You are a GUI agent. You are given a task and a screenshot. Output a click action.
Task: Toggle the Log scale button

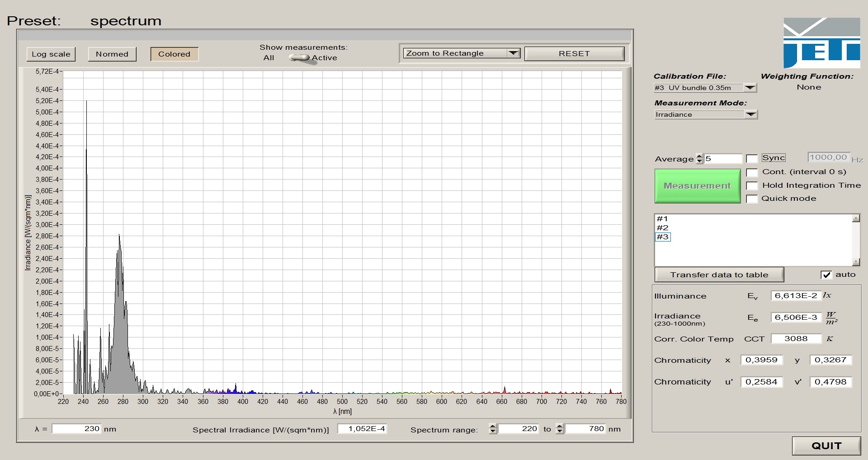pos(51,54)
